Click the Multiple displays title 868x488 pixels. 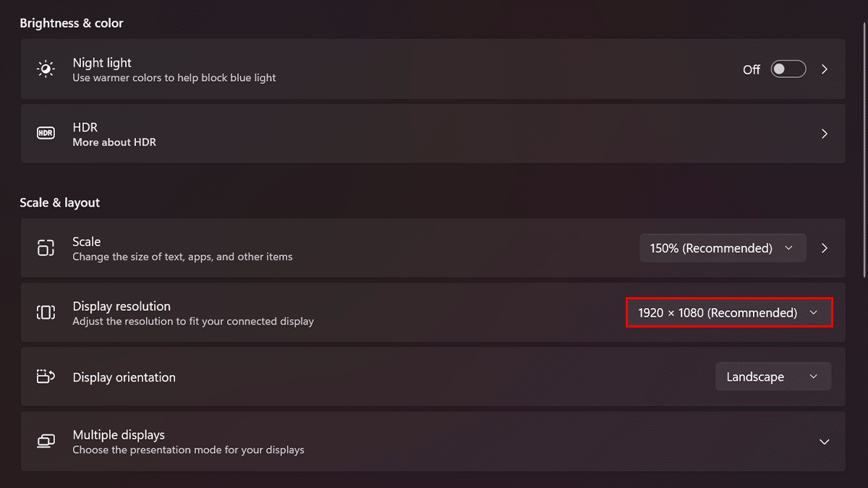click(119, 435)
